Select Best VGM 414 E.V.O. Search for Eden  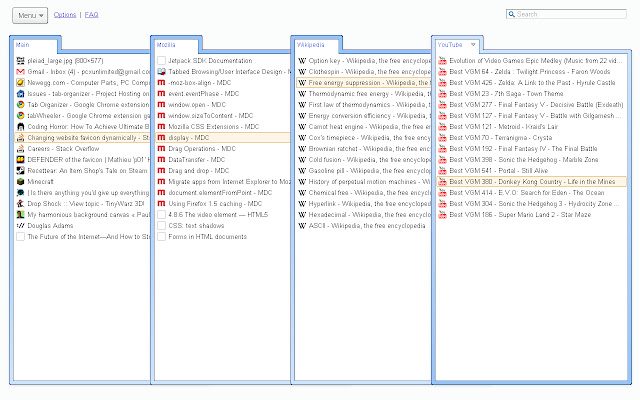click(x=531, y=193)
